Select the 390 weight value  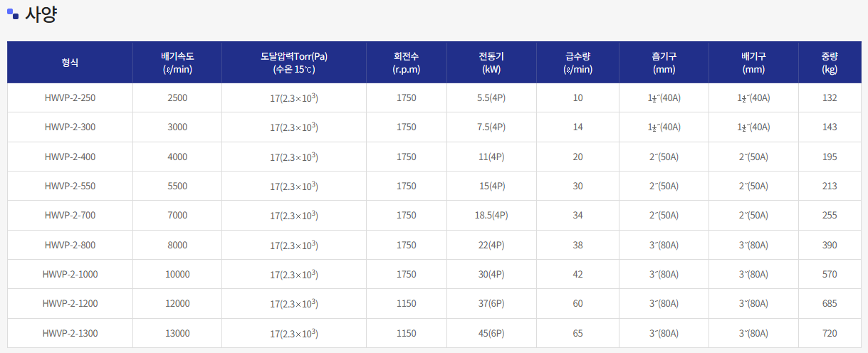pos(830,245)
